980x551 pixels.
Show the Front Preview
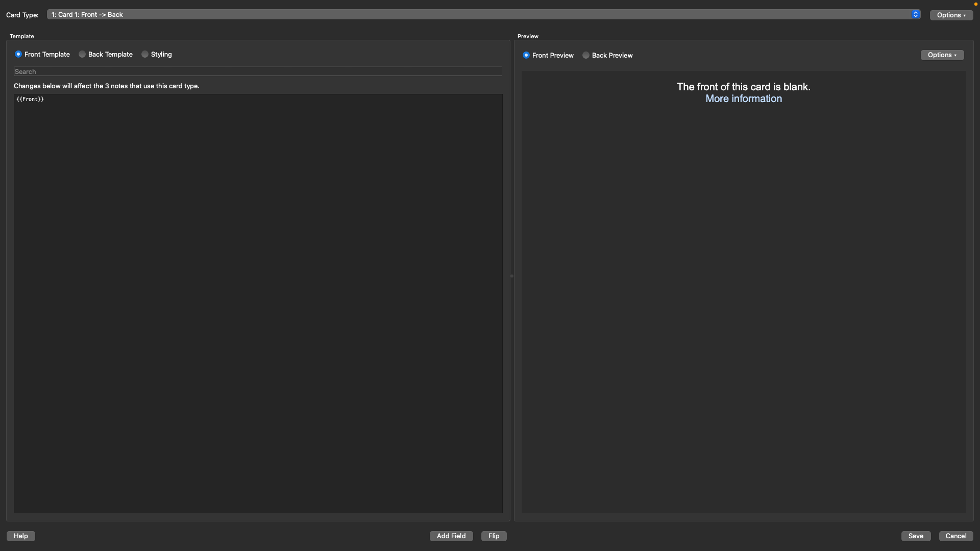(527, 55)
